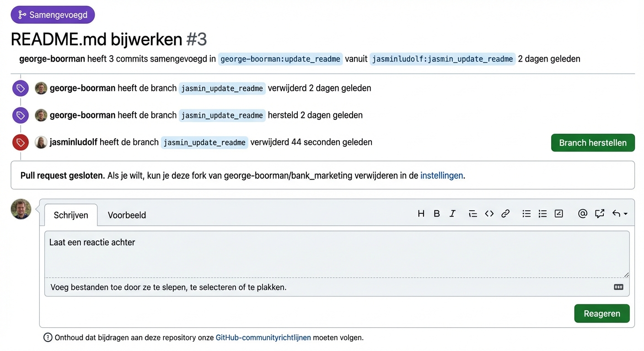Open the GitHub-communityrichtlijnen link

click(263, 337)
